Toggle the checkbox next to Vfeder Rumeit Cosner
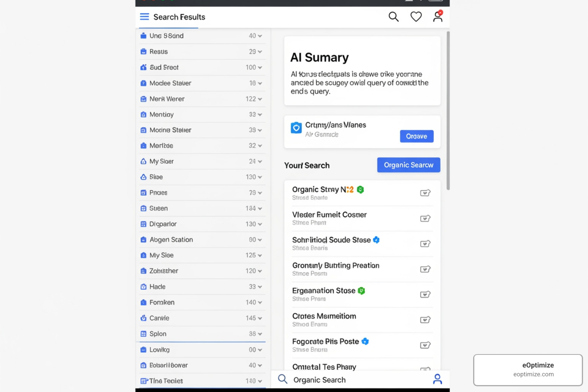The height and width of the screenshot is (392, 588). point(425,218)
